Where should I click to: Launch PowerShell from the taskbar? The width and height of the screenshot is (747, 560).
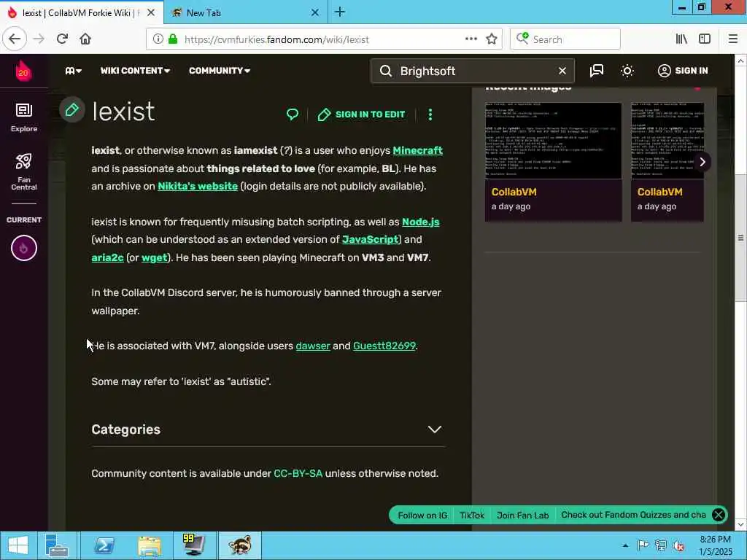pos(104,545)
